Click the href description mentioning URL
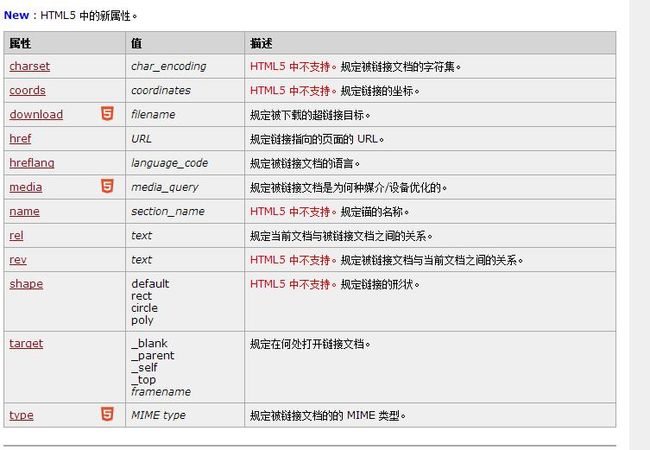The image size is (650, 450). click(x=317, y=139)
